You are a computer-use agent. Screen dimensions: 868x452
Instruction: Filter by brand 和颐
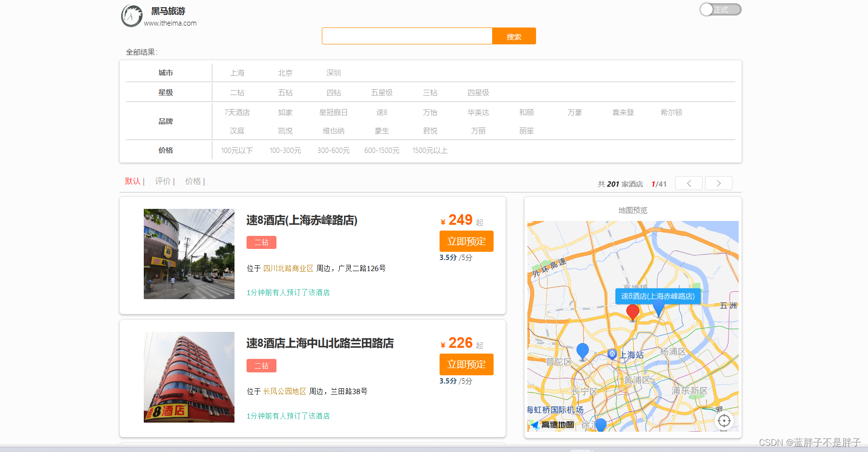point(526,112)
